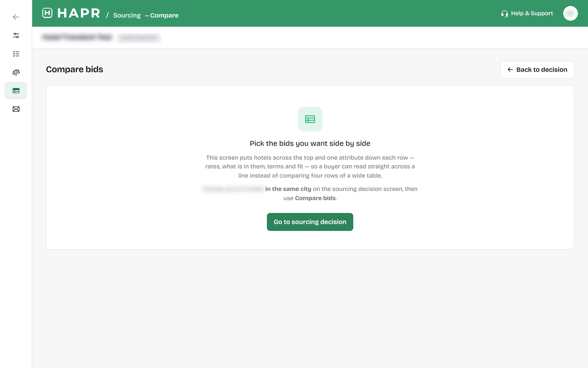The image size is (588, 368).
Task: Click the back arrow in the sidebar
Action: tap(16, 17)
